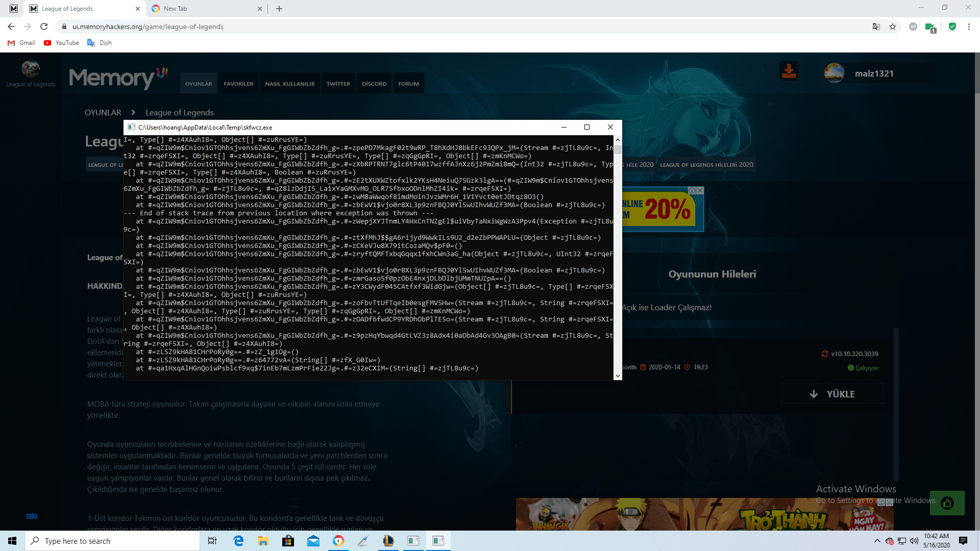Screen dimensions: 980x551
Task: Click console scrollbar up arrow
Action: (618, 140)
